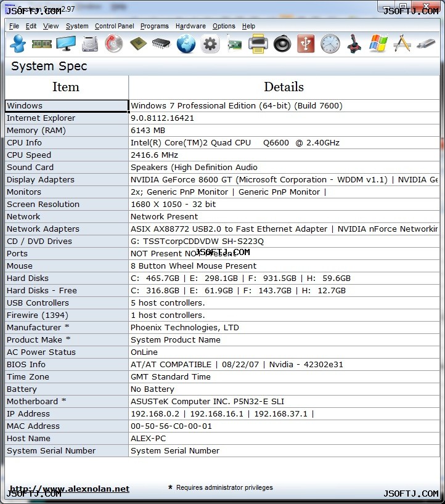The width and height of the screenshot is (445, 504).
Task: Click the G: TSSTcorpCDDVDW SH-S223Q value
Action: [x=197, y=241]
